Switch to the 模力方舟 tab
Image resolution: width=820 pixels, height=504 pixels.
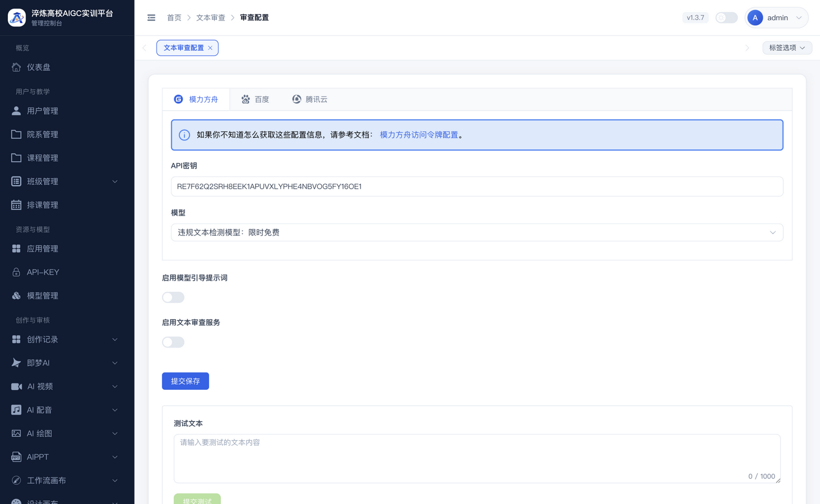(196, 100)
